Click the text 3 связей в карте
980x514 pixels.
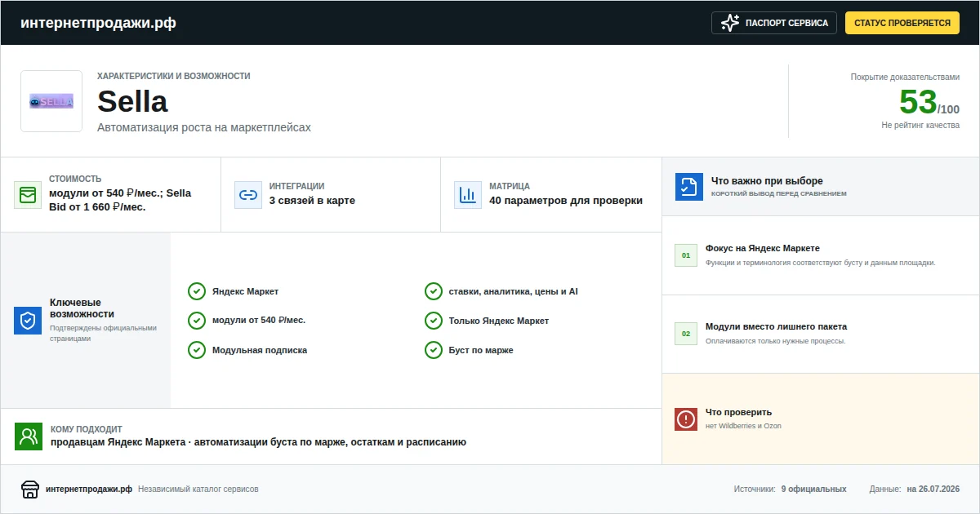[312, 201]
